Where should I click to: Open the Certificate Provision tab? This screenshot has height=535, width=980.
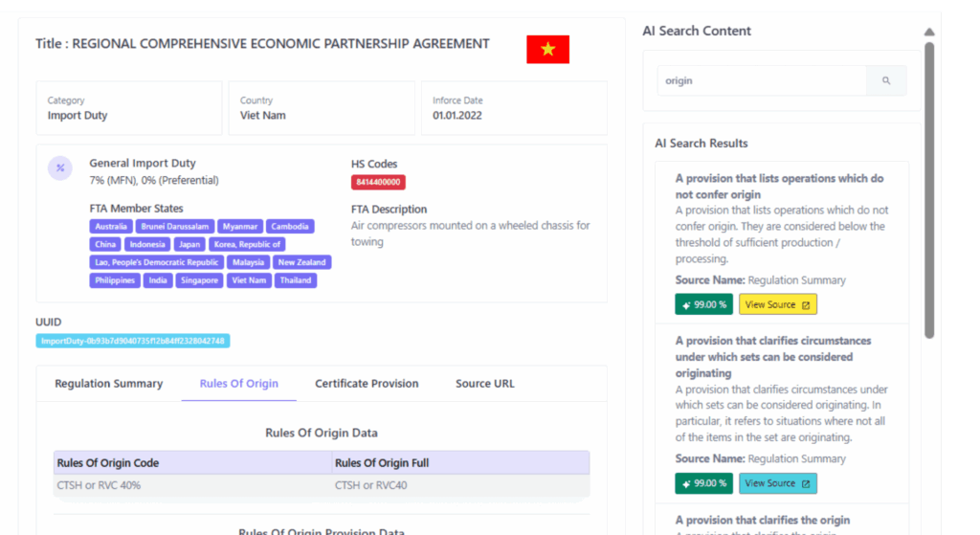[367, 384]
